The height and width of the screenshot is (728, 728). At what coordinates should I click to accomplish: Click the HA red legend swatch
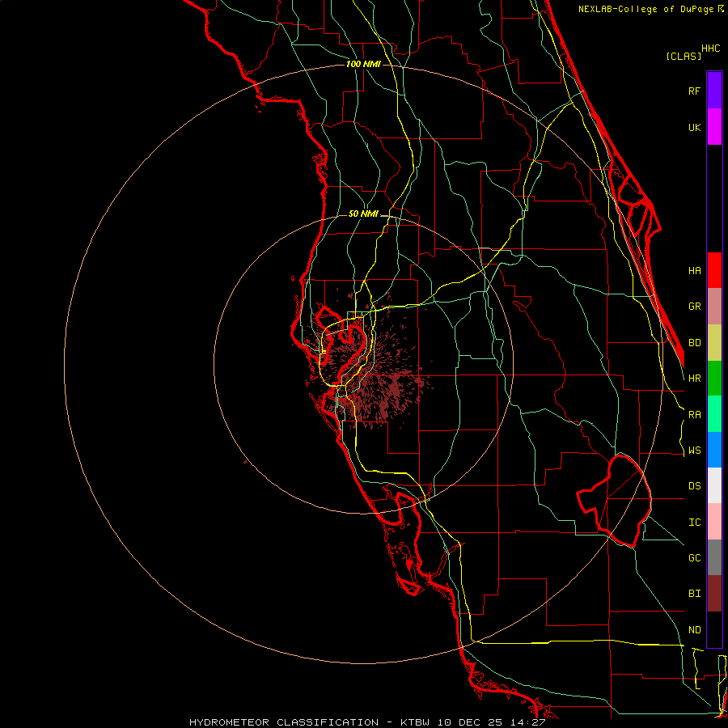pos(714,270)
